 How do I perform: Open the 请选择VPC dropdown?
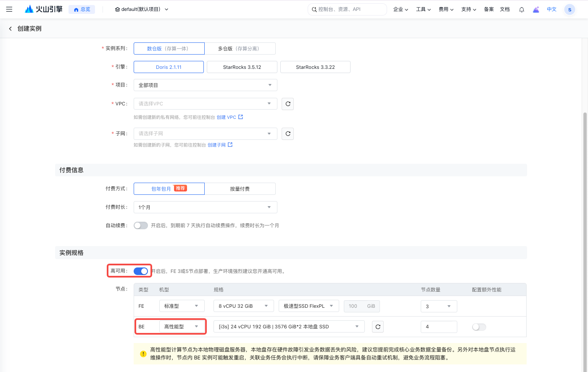(206, 104)
